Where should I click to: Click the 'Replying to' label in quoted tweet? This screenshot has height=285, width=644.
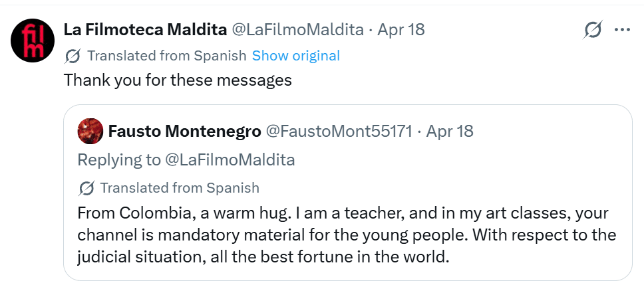pos(119,159)
